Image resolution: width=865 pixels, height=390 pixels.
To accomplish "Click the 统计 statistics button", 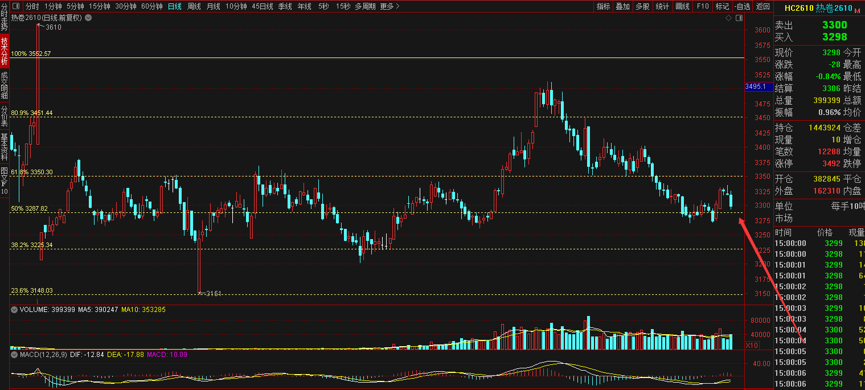I will click(x=663, y=7).
